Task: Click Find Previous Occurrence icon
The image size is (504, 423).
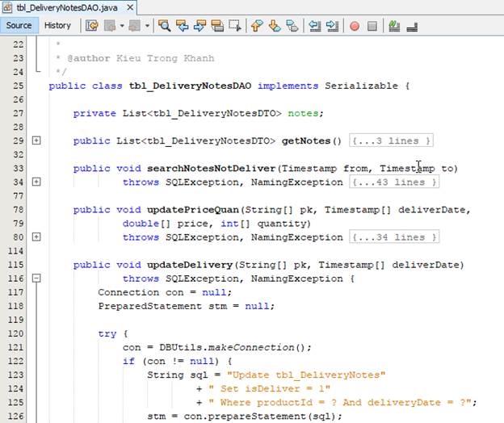Action: [x=183, y=26]
